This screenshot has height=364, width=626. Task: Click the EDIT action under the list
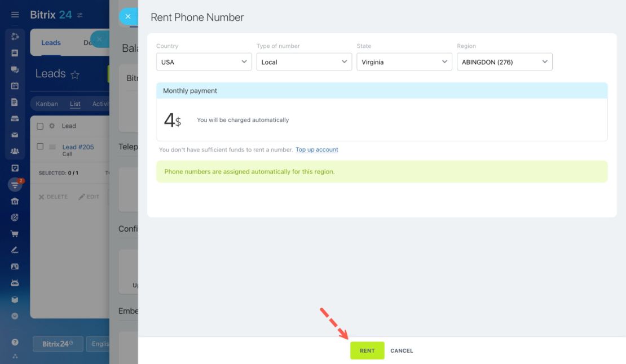tap(89, 197)
